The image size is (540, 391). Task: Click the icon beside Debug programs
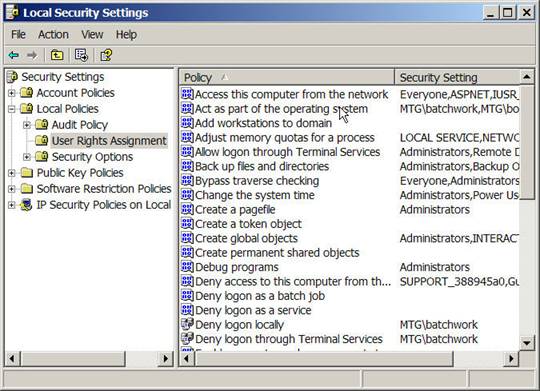(x=187, y=267)
